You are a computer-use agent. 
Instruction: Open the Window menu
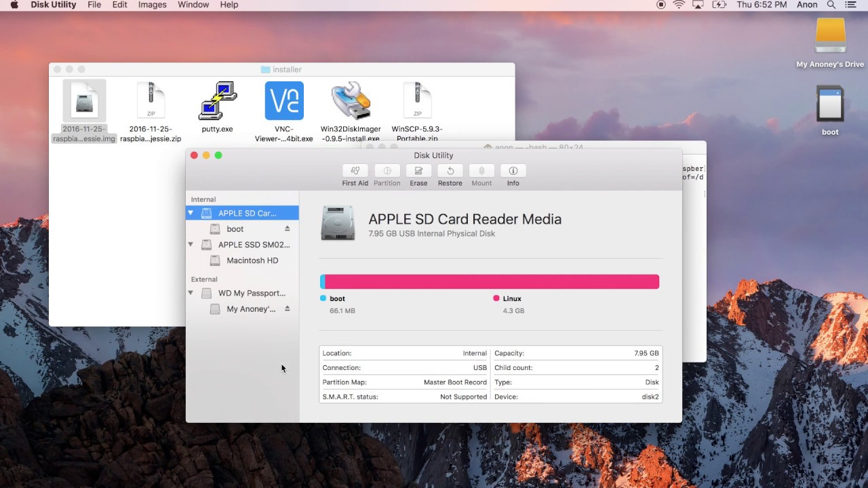click(193, 5)
